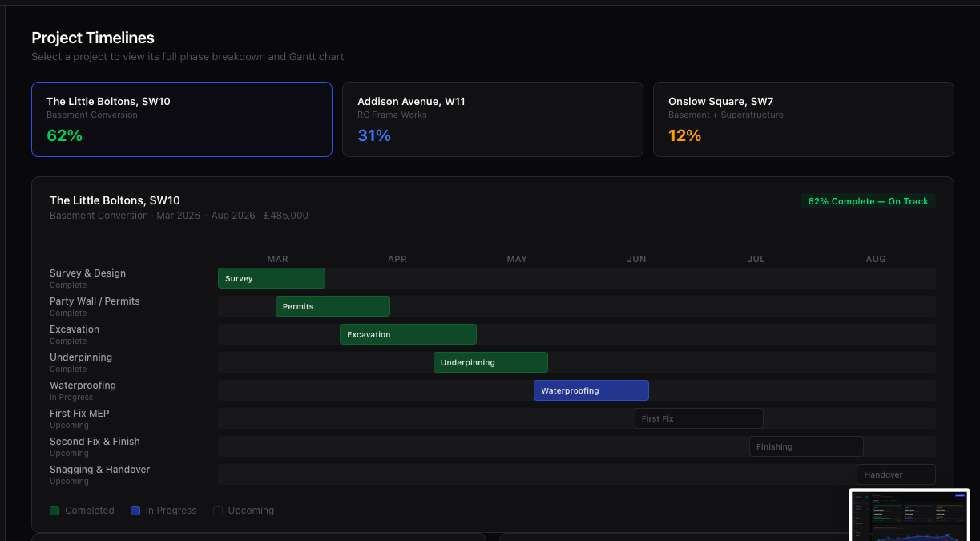Click the Waterproofing phase row label
The width and height of the screenshot is (980, 541).
tap(83, 386)
